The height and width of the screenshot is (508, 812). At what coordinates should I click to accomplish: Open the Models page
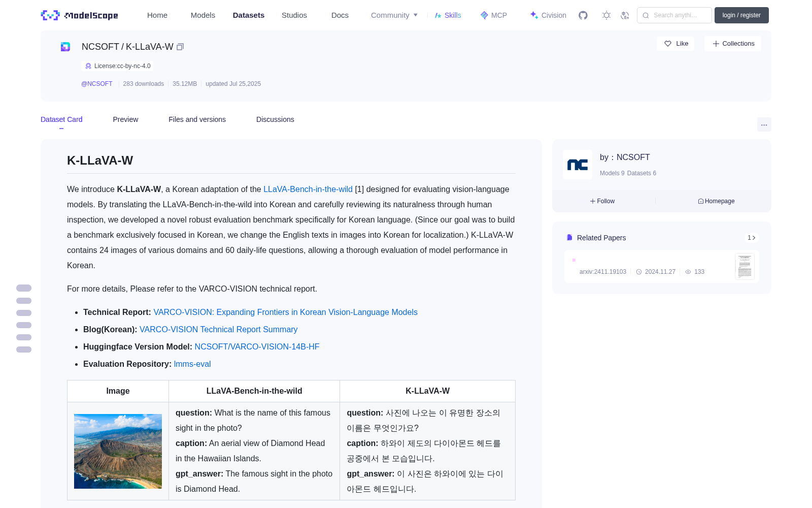[x=203, y=15]
